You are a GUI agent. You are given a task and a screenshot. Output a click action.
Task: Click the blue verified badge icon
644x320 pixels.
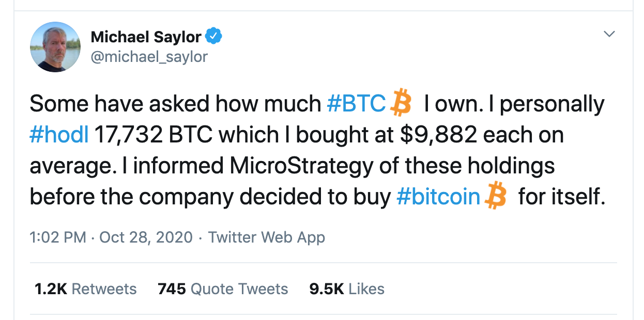click(214, 37)
